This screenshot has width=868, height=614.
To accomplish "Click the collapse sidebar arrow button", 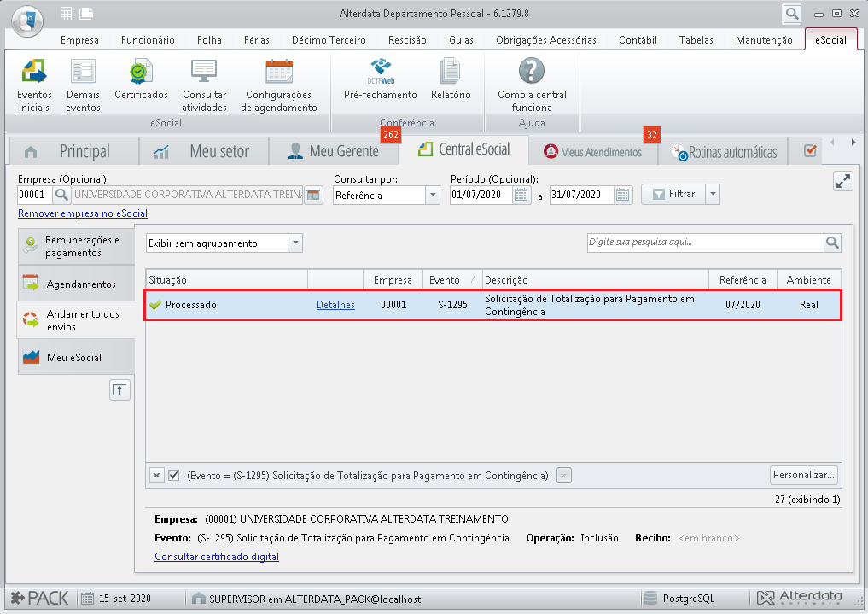I will tap(119, 390).
